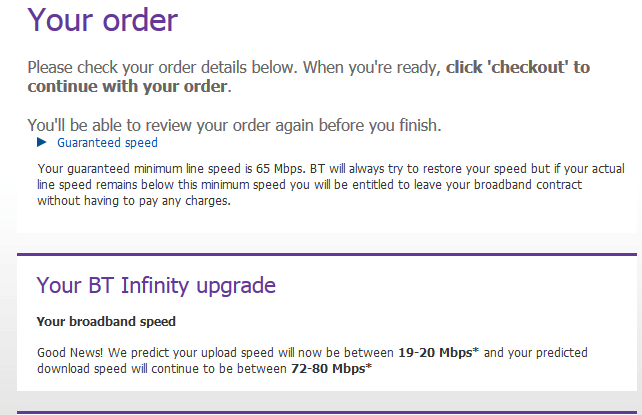Click the bold '72-80 Mbps*' download speed

[330, 369]
